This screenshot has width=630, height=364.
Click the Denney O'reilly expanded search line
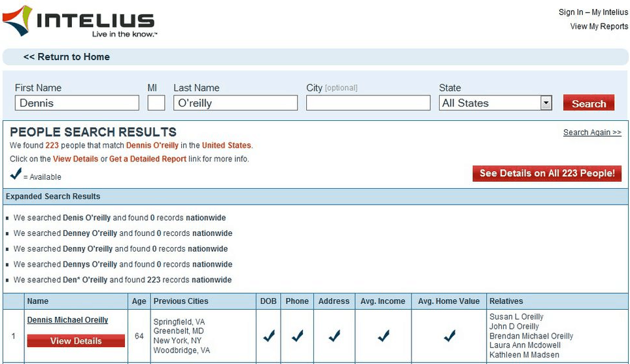click(x=123, y=233)
